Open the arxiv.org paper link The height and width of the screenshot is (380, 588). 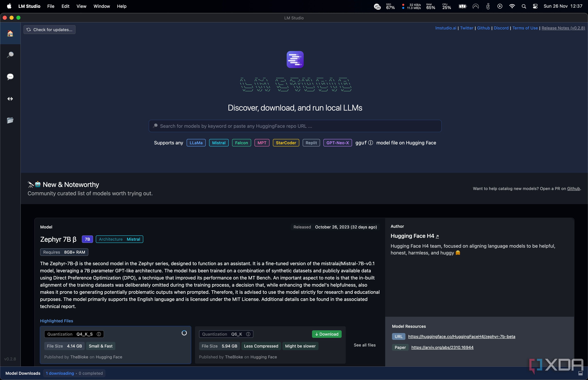point(442,348)
